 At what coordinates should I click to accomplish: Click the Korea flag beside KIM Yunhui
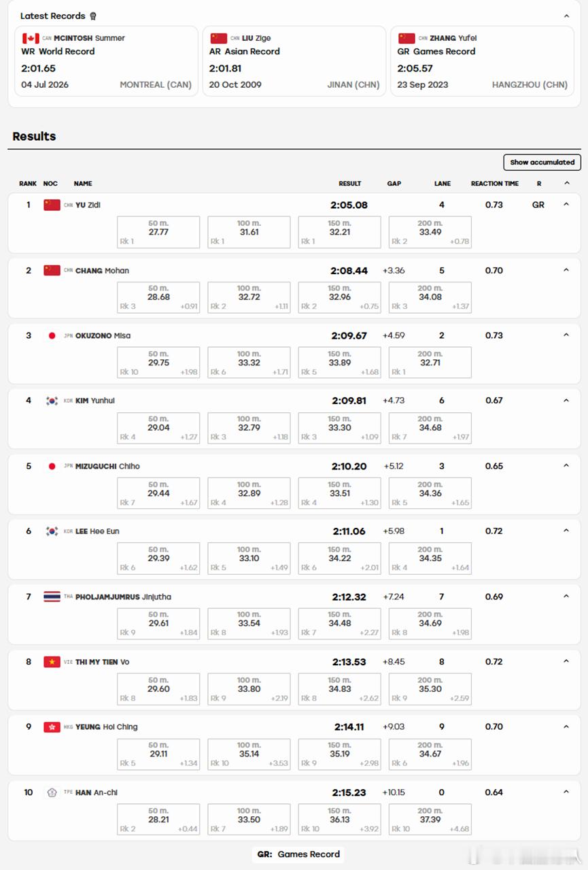(x=52, y=401)
